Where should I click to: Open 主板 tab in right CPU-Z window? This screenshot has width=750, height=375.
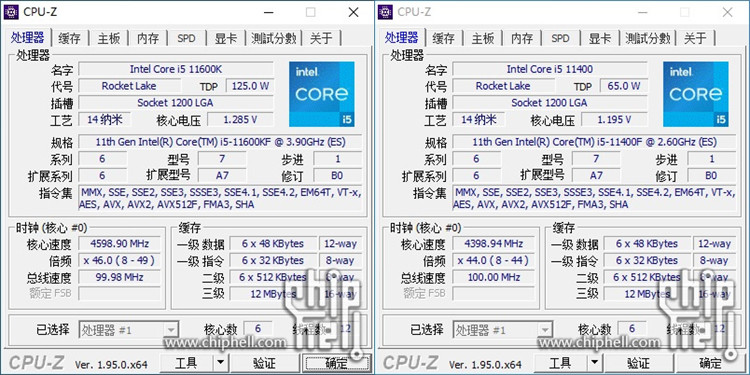click(x=483, y=38)
